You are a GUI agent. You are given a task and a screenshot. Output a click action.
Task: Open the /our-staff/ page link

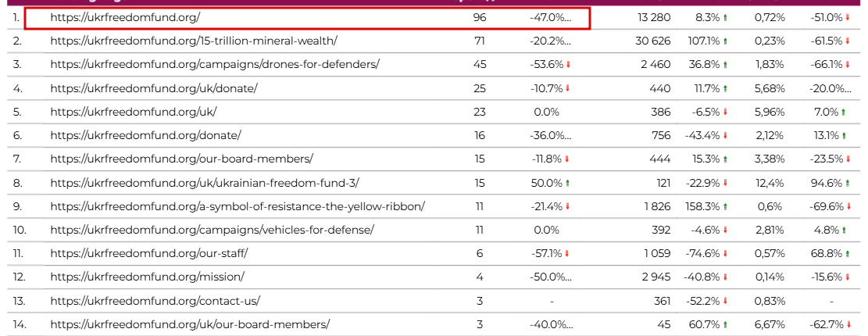[148, 254]
